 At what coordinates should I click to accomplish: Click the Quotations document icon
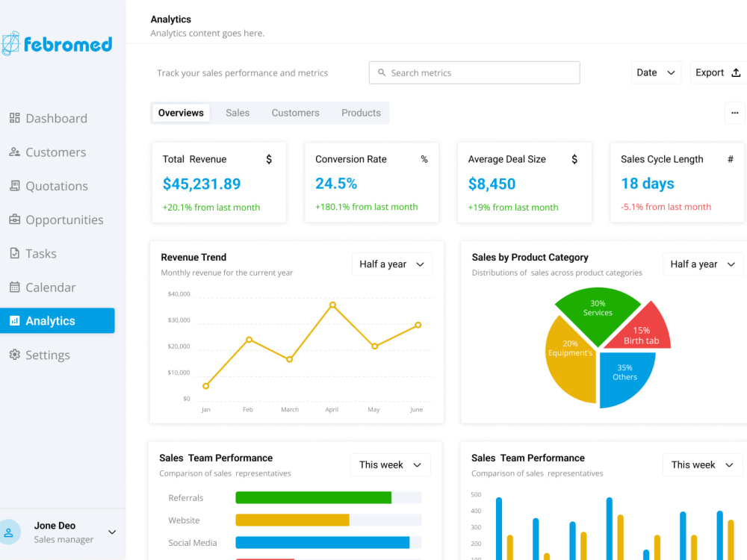click(15, 186)
